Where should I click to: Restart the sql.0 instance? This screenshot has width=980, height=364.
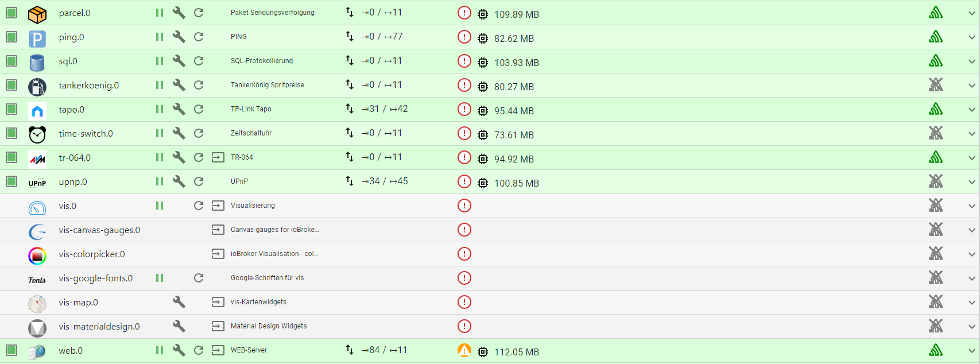tap(199, 61)
